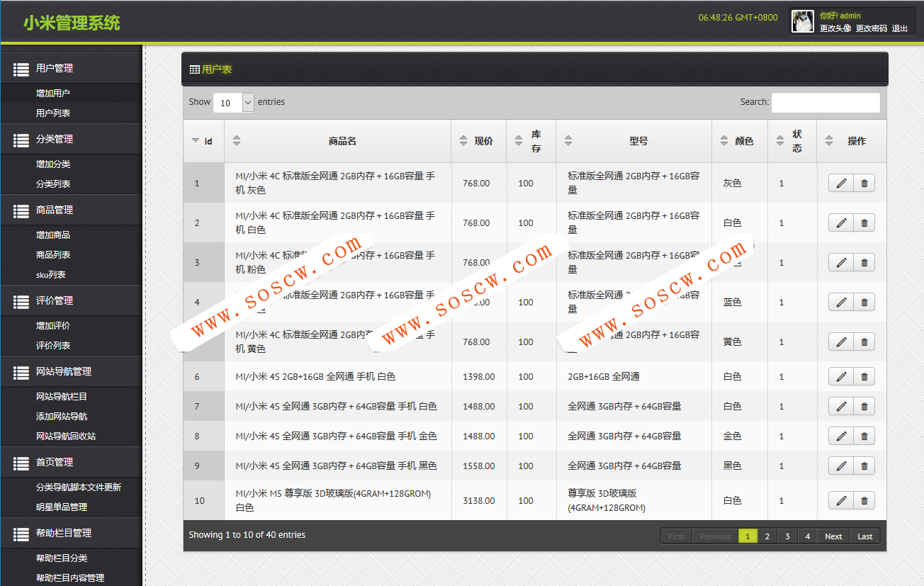Viewport: 924px width, 586px height.
Task: Go to 评价列表 in the sidebar
Action: pyautogui.click(x=53, y=346)
